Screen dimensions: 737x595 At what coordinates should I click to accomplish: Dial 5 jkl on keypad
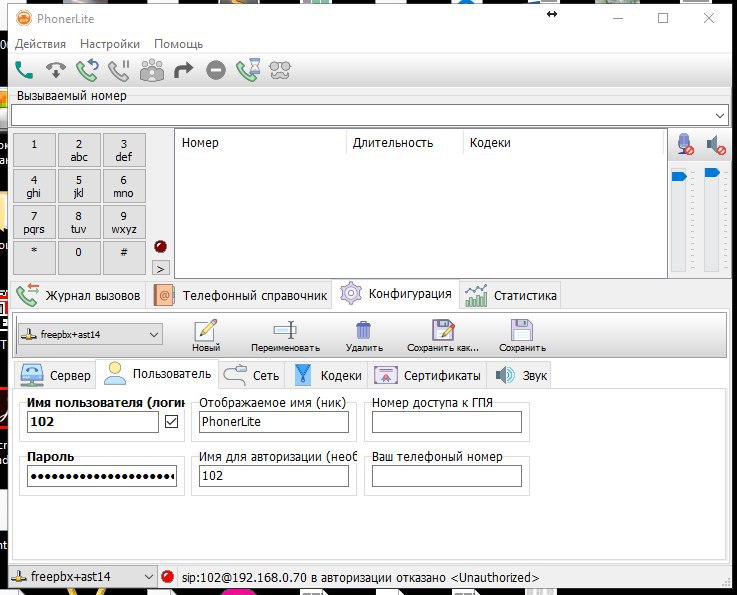coord(79,186)
